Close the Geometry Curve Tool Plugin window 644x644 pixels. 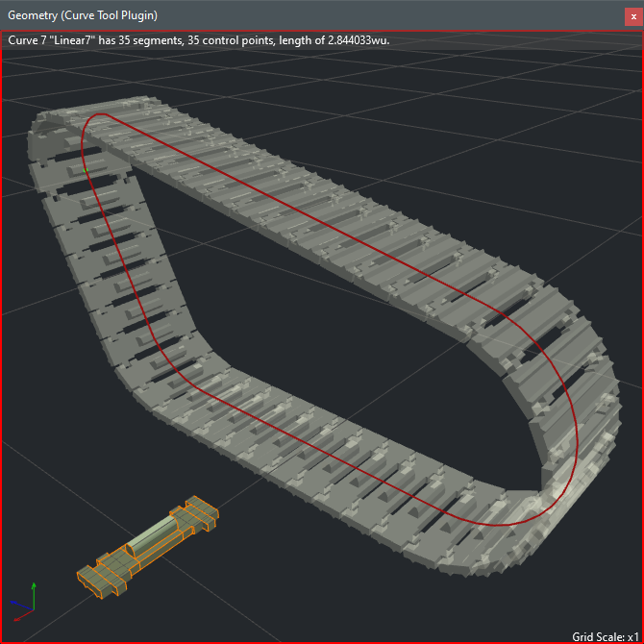[633, 17]
